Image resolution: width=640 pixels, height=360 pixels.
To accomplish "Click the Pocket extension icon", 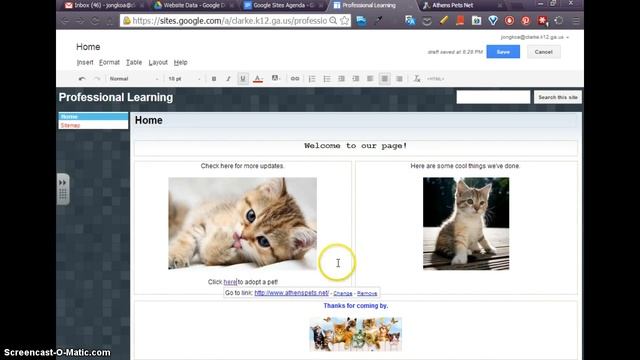I will click(427, 21).
